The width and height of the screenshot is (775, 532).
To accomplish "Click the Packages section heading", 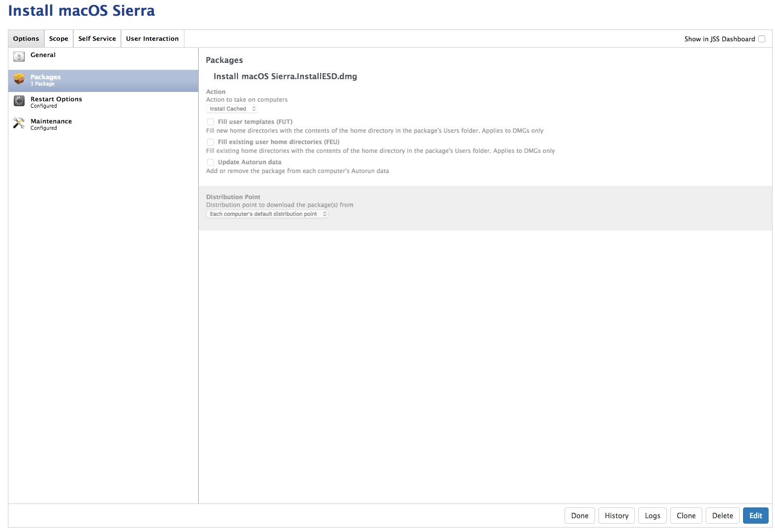I will (224, 60).
